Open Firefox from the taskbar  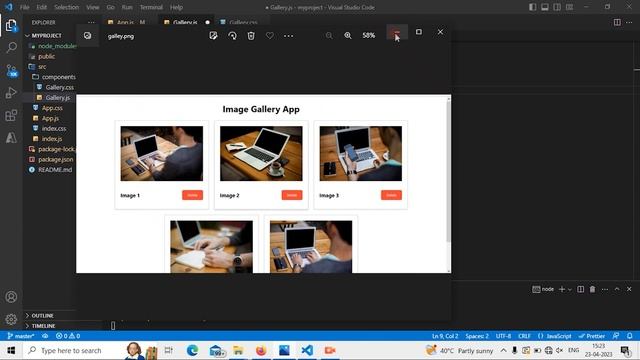(261, 351)
